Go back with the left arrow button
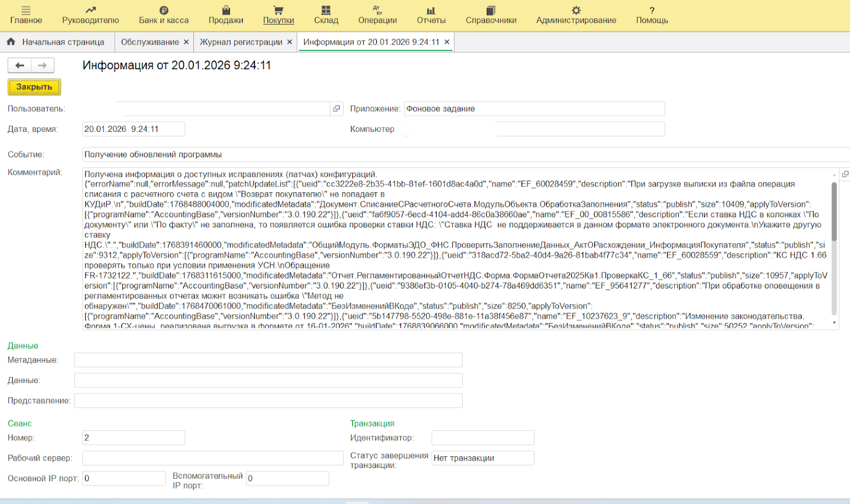The image size is (850, 504). point(20,65)
